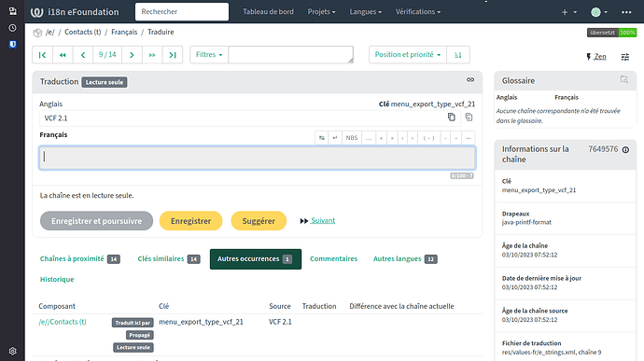This screenshot has height=361, width=644.
Task: Switch to Commentaires tab
Action: point(333,258)
